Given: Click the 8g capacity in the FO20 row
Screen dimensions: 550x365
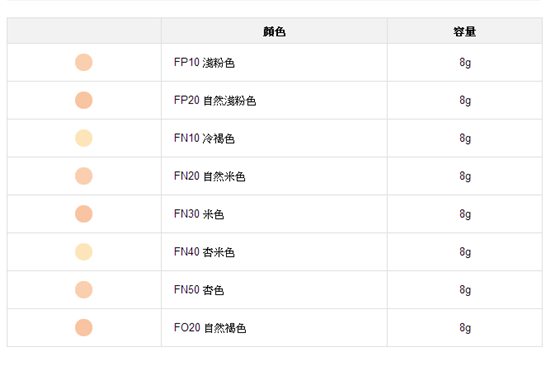Looking at the screenshot, I should click(465, 328).
